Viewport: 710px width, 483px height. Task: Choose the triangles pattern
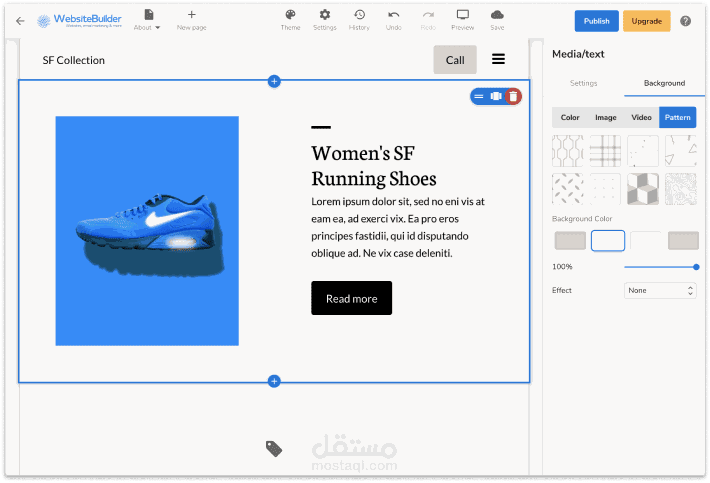coord(681,151)
